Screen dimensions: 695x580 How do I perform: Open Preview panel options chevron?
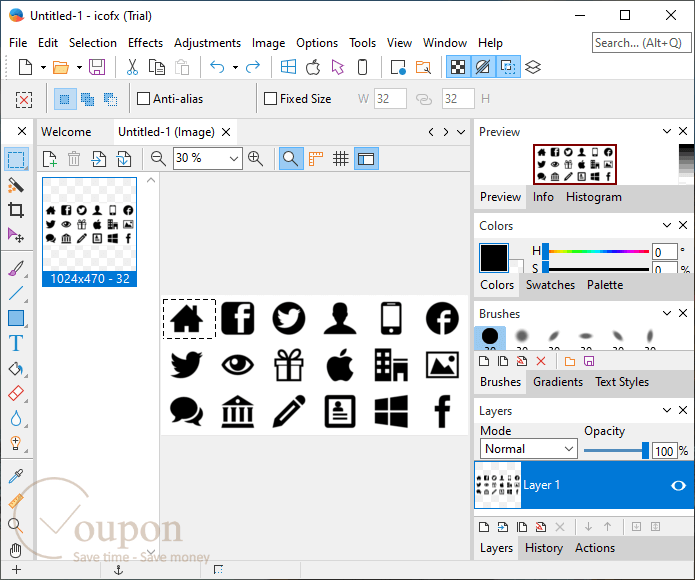click(667, 131)
